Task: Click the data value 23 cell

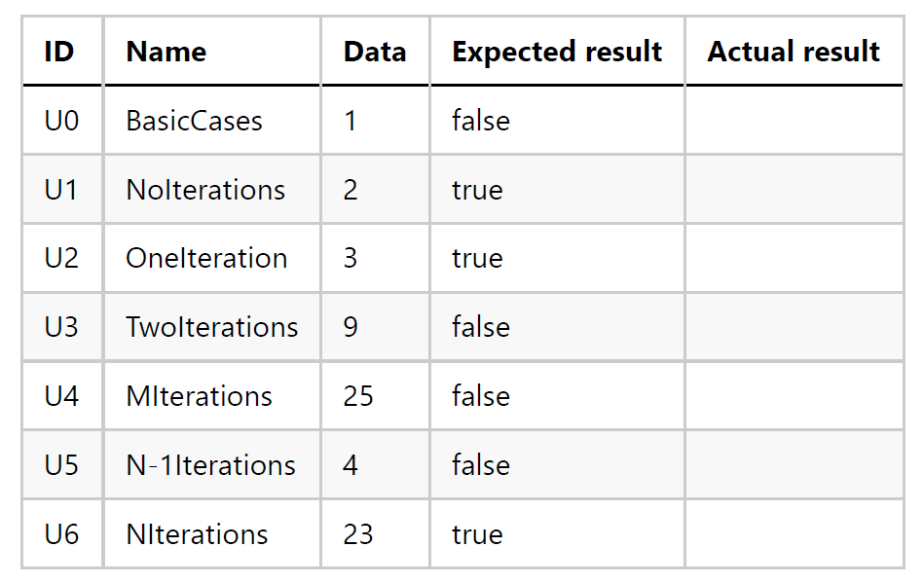Action: coord(358,534)
